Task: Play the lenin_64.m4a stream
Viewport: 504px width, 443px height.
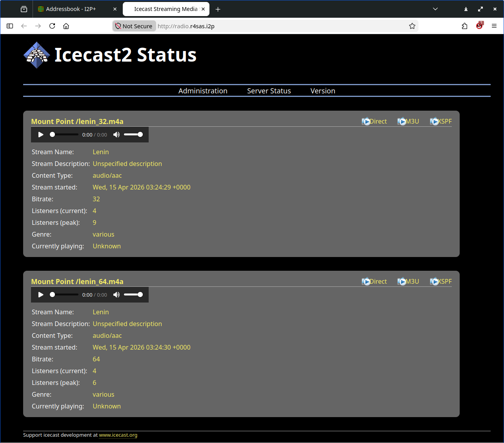Action: [41, 295]
